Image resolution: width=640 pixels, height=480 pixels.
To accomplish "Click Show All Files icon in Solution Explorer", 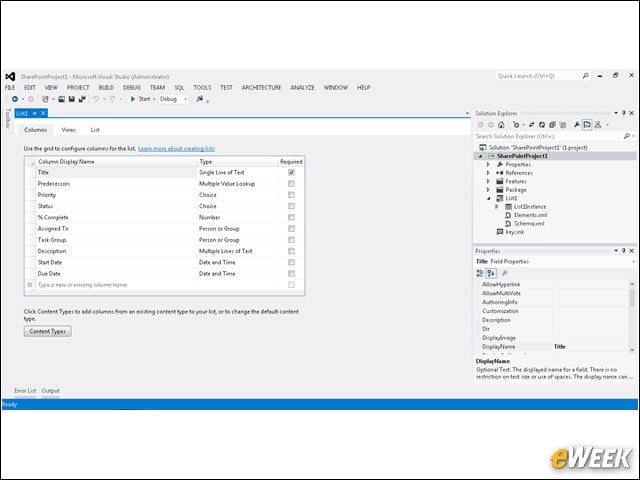I will click(563, 125).
